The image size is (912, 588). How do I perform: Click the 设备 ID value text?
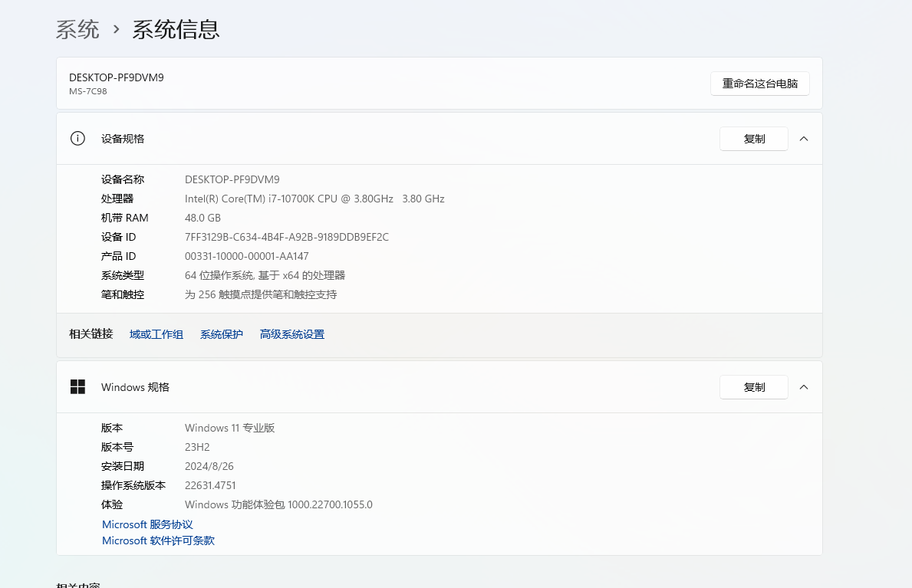(x=287, y=237)
